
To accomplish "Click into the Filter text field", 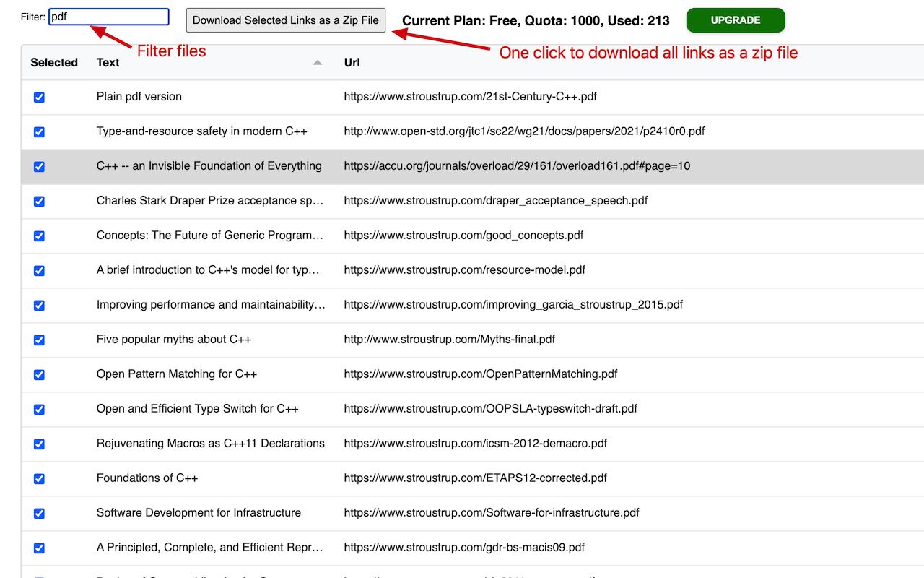I will 108,17.
